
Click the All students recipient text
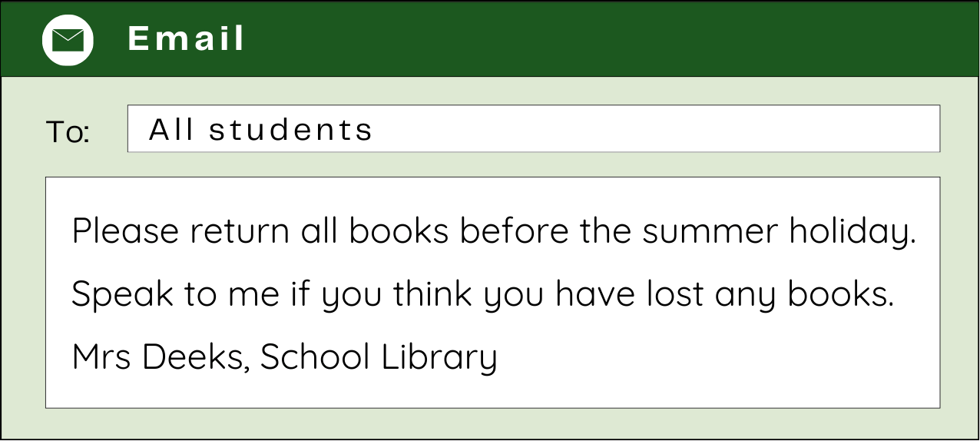pyautogui.click(x=260, y=130)
